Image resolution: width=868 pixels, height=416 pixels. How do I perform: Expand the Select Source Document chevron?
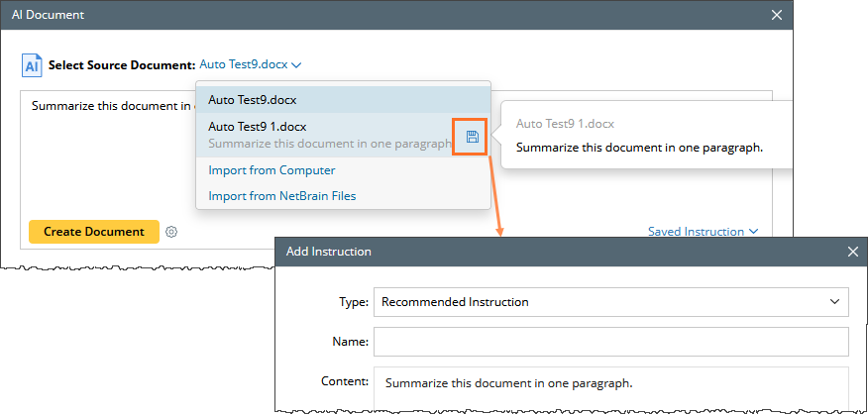coord(296,65)
